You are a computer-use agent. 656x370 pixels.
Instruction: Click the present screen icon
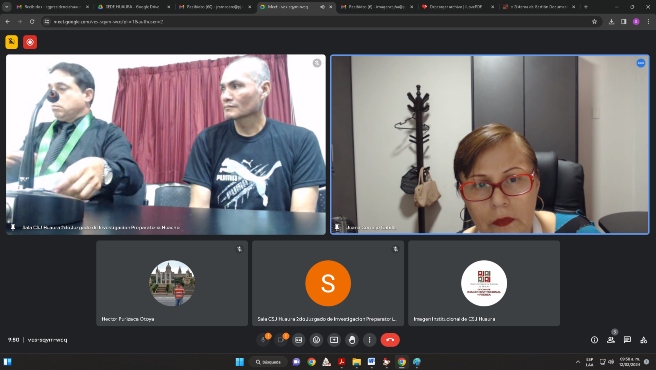pos(334,340)
